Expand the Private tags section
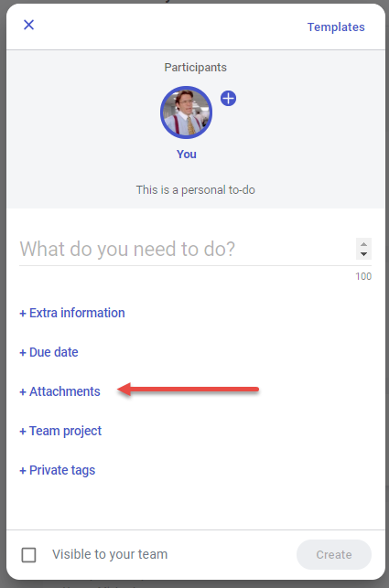389x588 pixels. (x=58, y=470)
